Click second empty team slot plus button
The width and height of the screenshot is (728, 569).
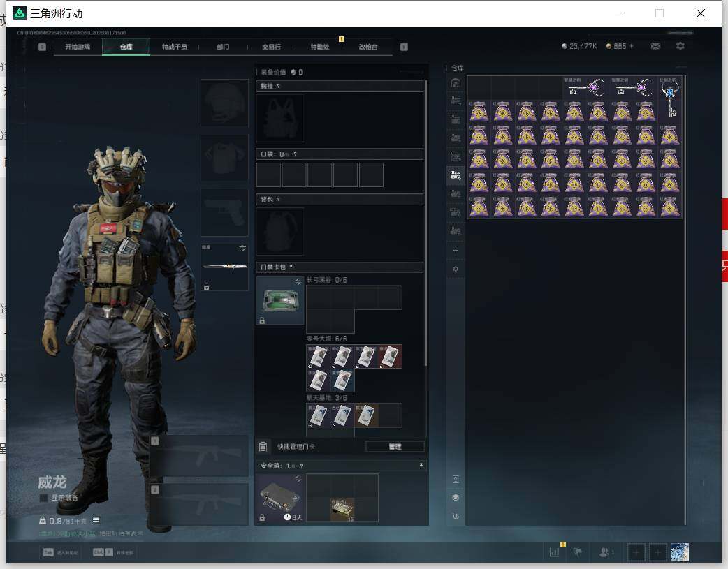coord(658,552)
